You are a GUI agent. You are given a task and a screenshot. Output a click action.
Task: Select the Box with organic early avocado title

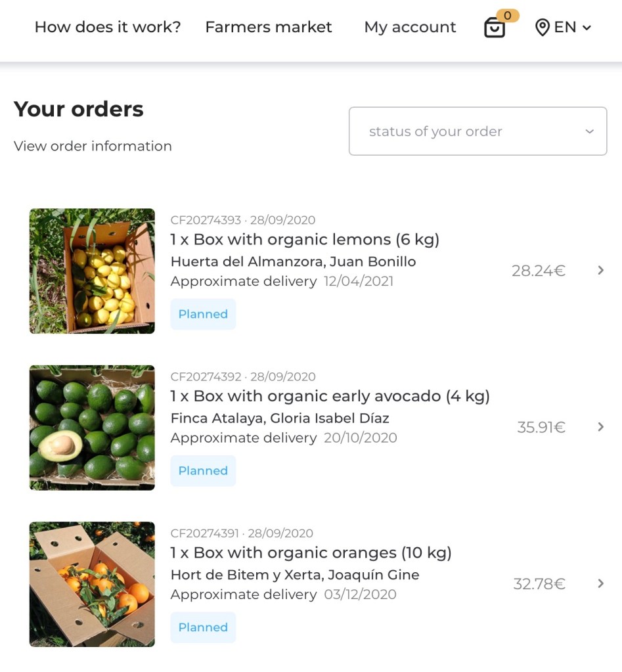330,396
